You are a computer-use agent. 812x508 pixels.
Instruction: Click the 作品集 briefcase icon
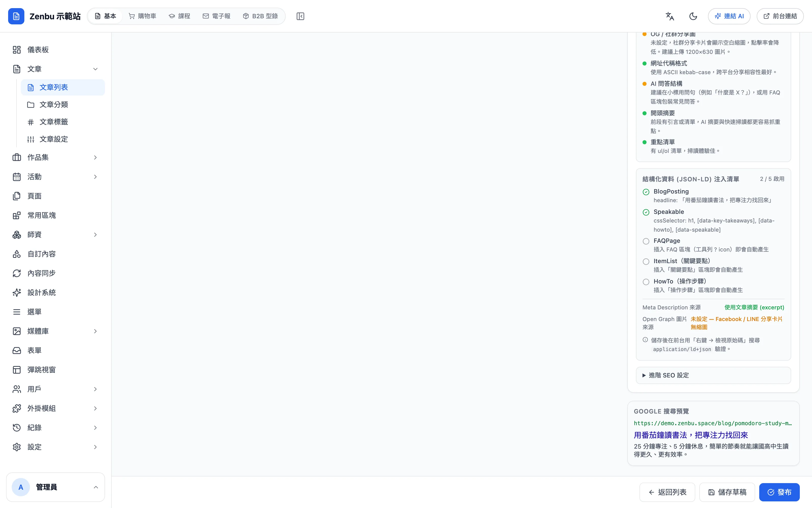click(x=17, y=157)
